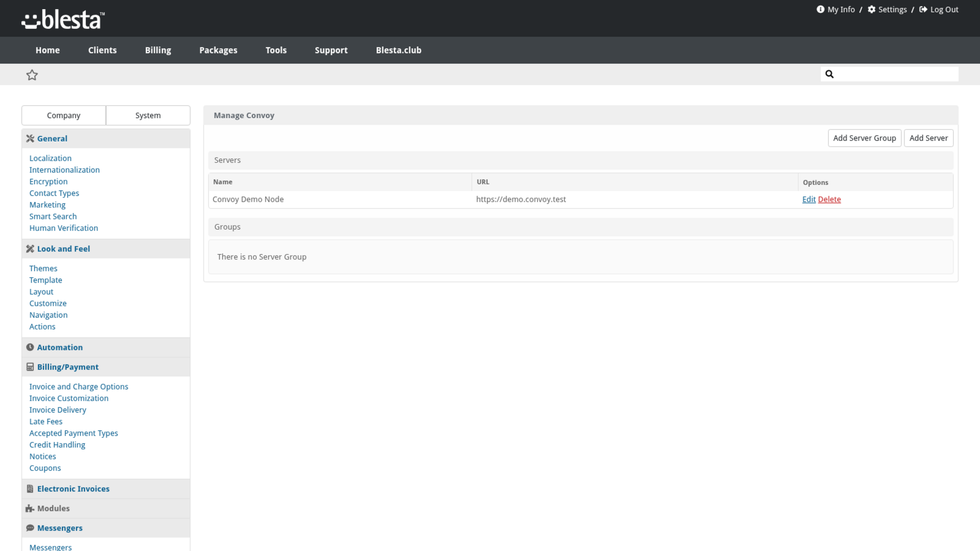980x551 pixels.
Task: Expand the Messengers section heading
Action: pyautogui.click(x=60, y=528)
